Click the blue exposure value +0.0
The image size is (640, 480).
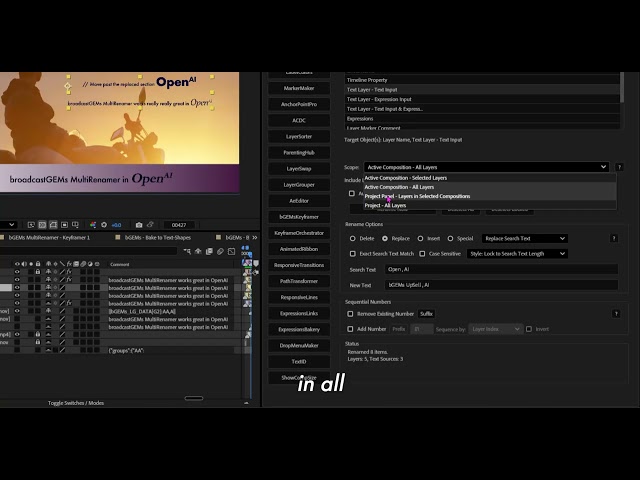(x=116, y=225)
